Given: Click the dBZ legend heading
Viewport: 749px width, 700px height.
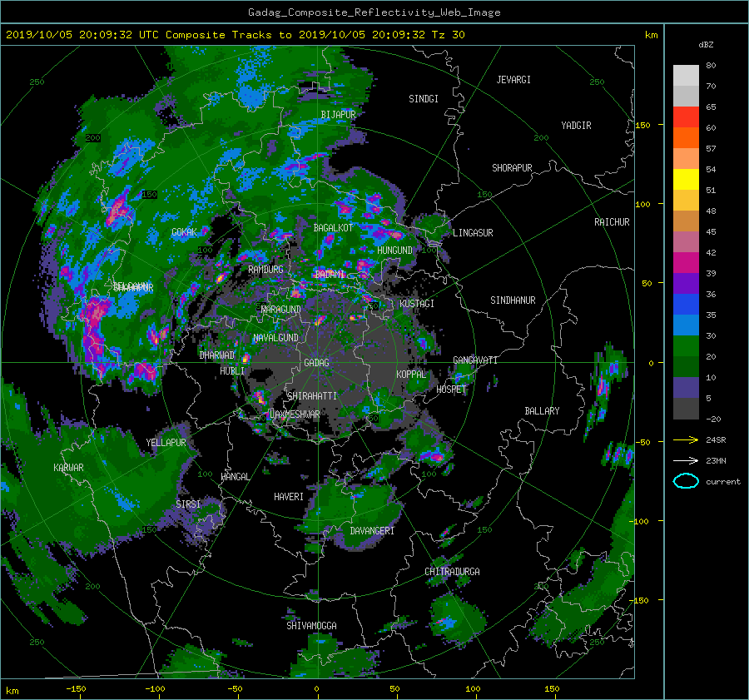Looking at the screenshot, I should [x=706, y=45].
